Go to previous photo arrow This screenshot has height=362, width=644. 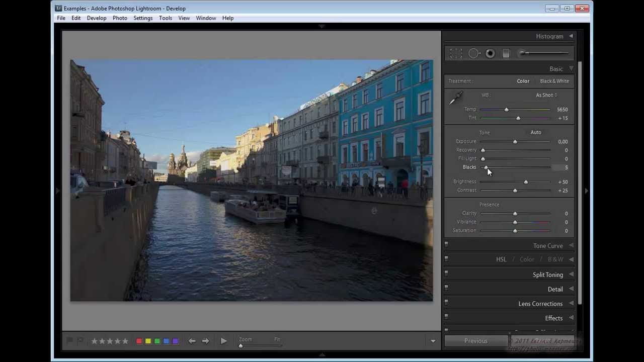[192, 341]
